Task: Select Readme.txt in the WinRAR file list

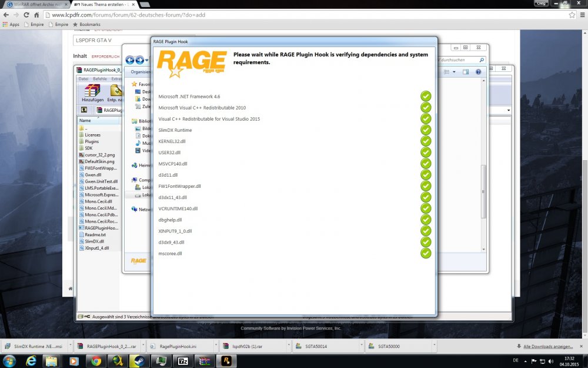Action: pyautogui.click(x=95, y=235)
